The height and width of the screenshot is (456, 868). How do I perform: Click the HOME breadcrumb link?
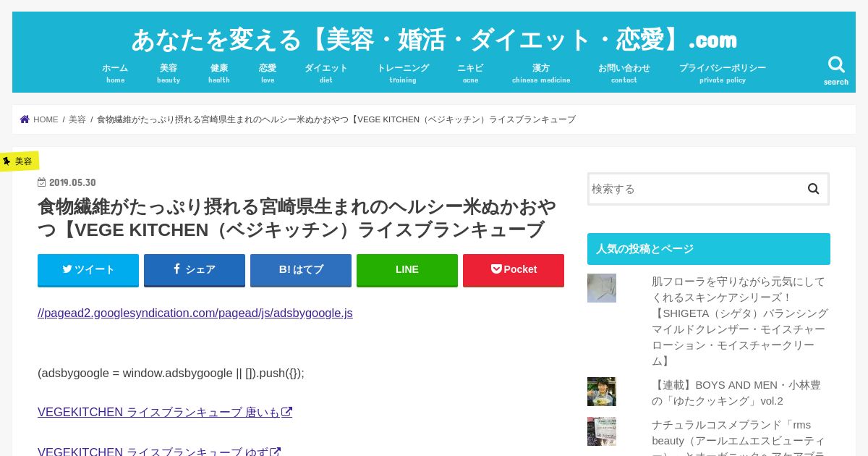click(46, 119)
